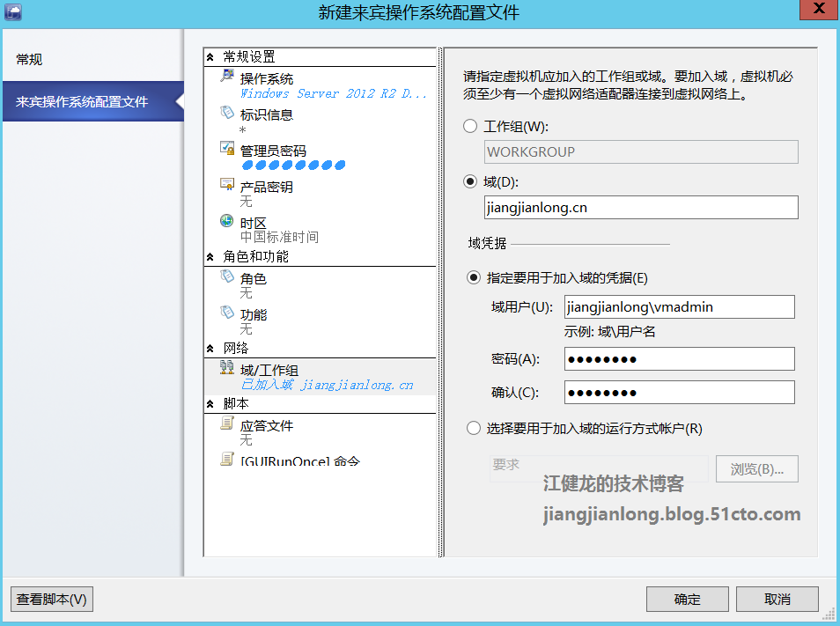Click the 角色 tag icon
Image resolution: width=840 pixels, height=626 pixels.
[227, 276]
